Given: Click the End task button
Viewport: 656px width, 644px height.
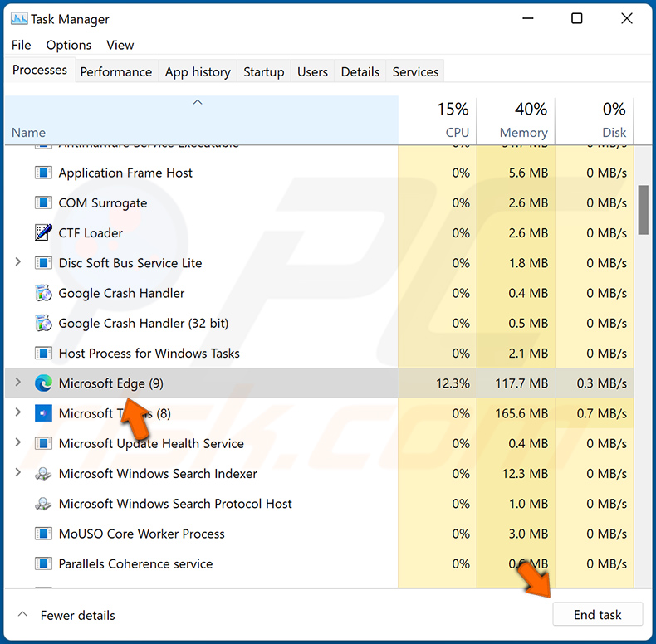Looking at the screenshot, I should 597,614.
